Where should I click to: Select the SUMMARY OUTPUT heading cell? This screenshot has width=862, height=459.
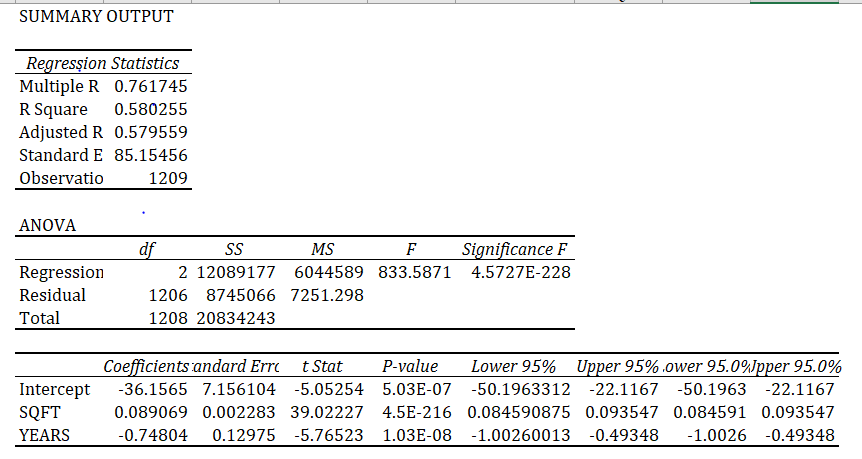pyautogui.click(x=96, y=16)
